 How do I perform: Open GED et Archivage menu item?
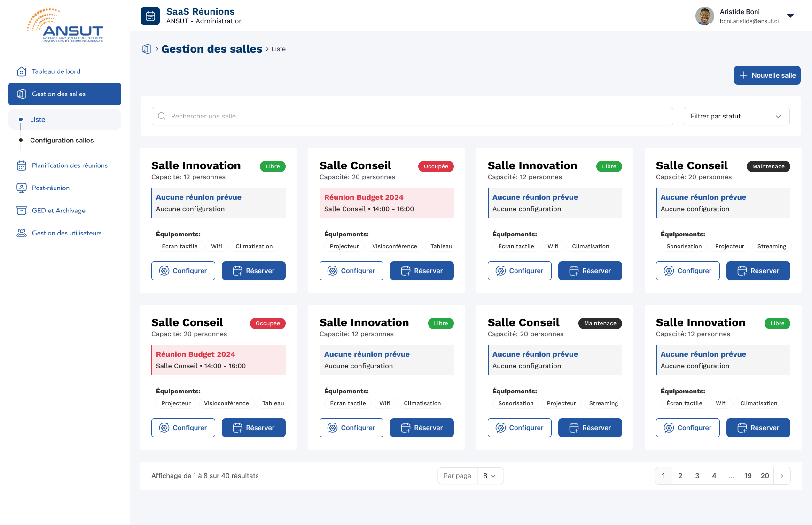tap(65, 211)
